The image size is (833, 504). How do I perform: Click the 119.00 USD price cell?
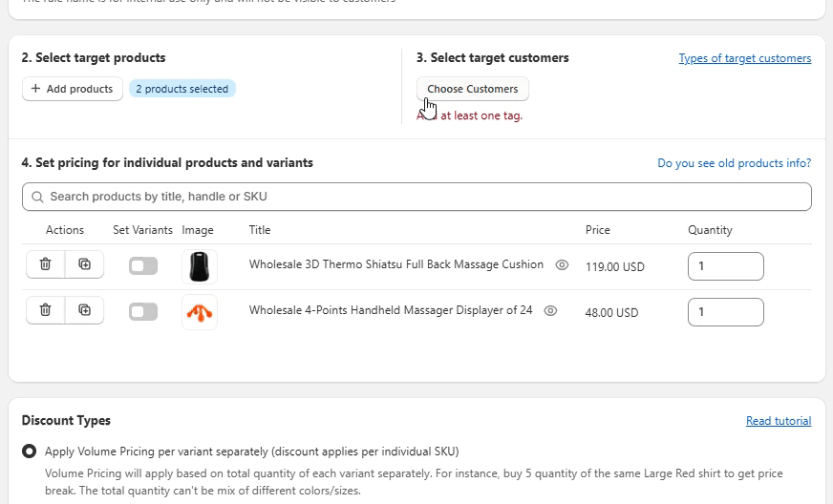pyautogui.click(x=614, y=267)
